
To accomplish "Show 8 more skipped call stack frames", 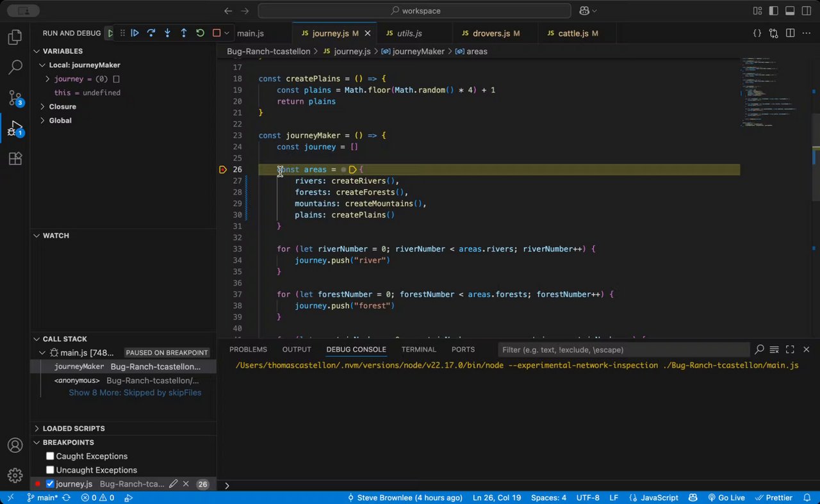I will click(135, 393).
